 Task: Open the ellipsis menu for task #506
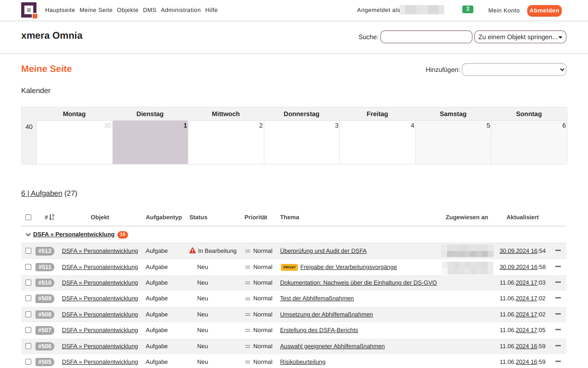pos(558,346)
